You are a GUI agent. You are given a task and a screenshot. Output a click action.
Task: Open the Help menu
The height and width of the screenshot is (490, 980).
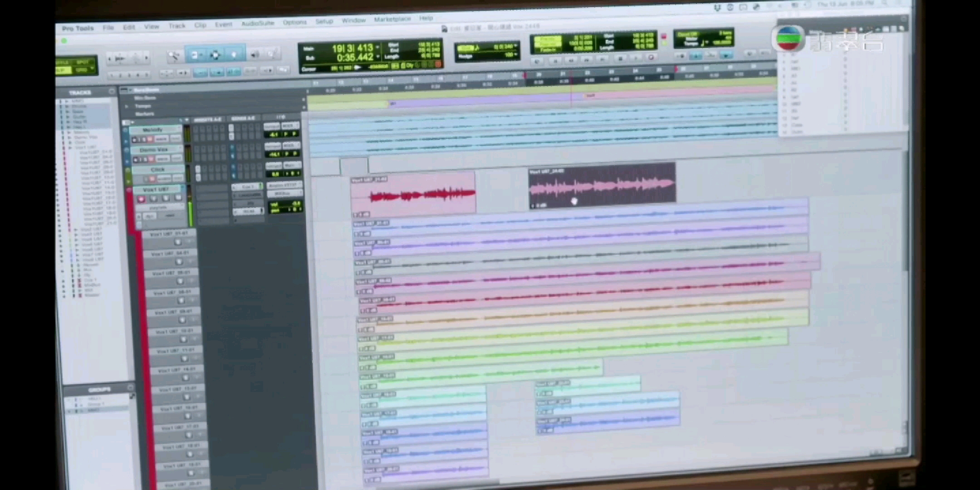coord(426,18)
